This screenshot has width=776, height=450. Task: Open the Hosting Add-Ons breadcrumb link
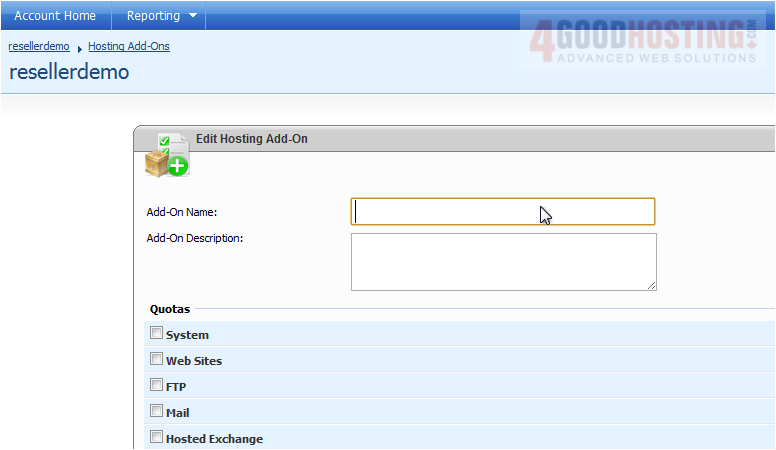129,46
